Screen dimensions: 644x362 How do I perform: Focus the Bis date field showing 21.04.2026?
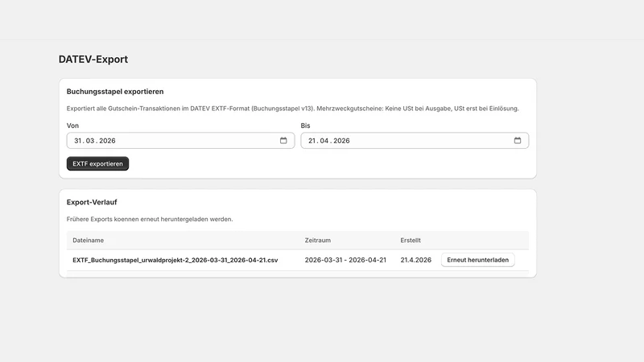tap(415, 140)
